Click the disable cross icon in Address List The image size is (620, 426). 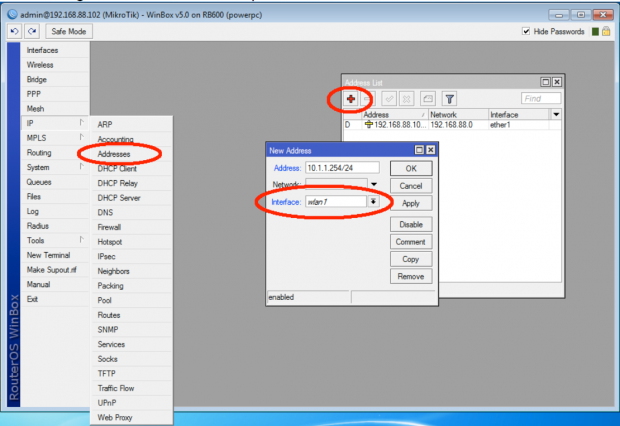pos(406,99)
